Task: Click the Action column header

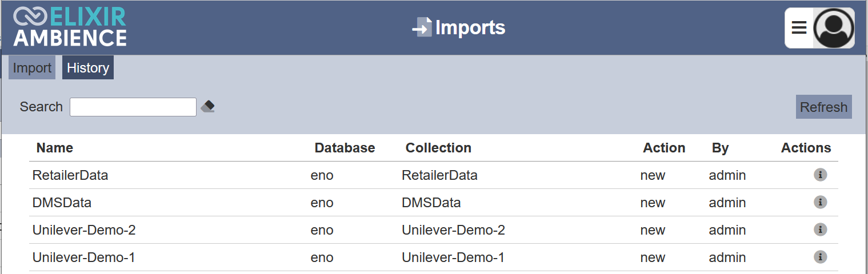Action: click(664, 148)
